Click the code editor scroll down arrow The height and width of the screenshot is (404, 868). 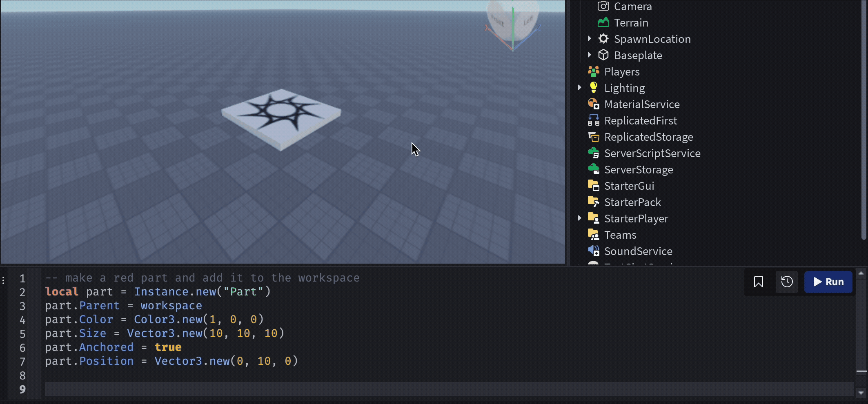click(x=861, y=393)
